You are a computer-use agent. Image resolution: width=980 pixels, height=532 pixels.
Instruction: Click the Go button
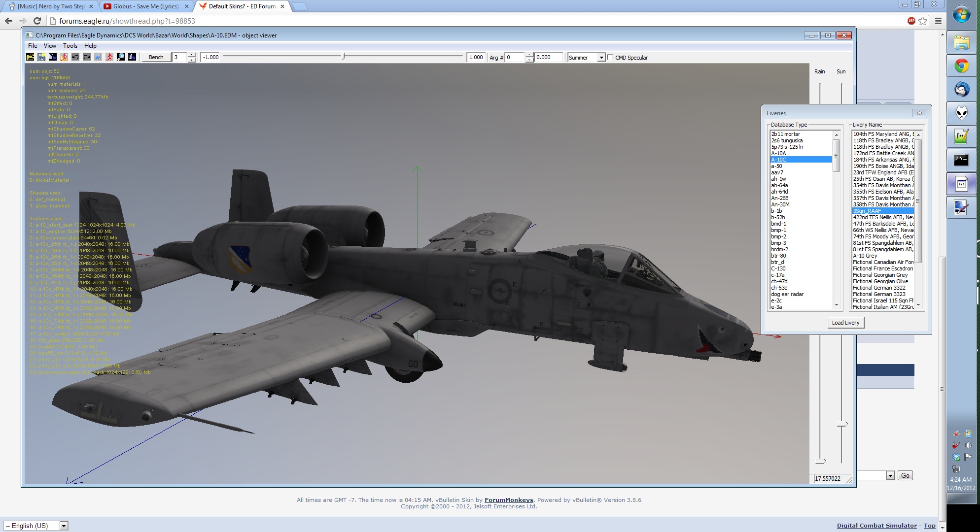[905, 475]
